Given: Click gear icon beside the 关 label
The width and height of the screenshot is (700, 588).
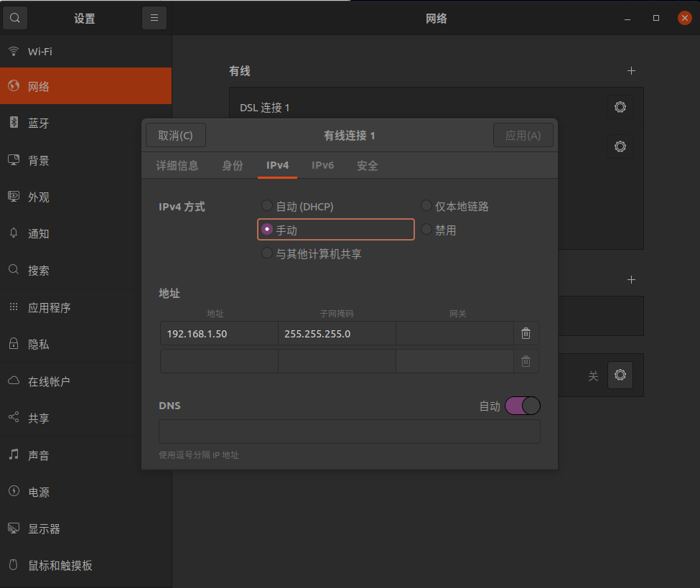Looking at the screenshot, I should pos(620,375).
